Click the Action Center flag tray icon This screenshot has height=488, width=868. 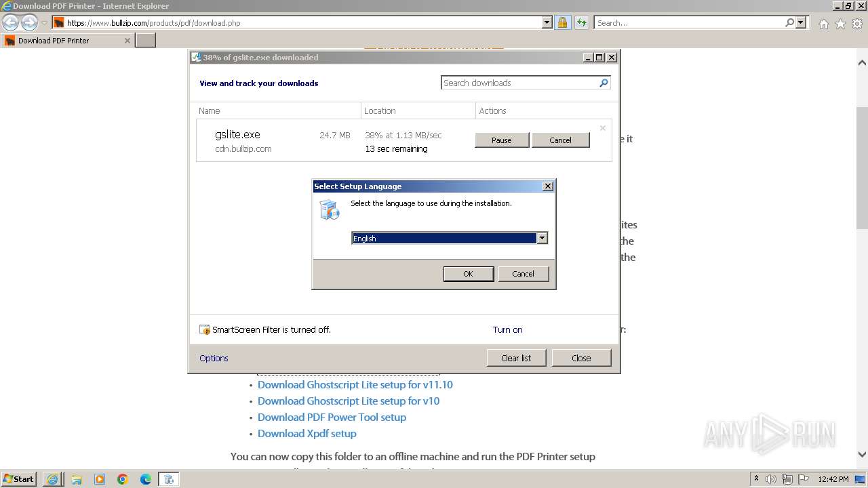tap(803, 479)
